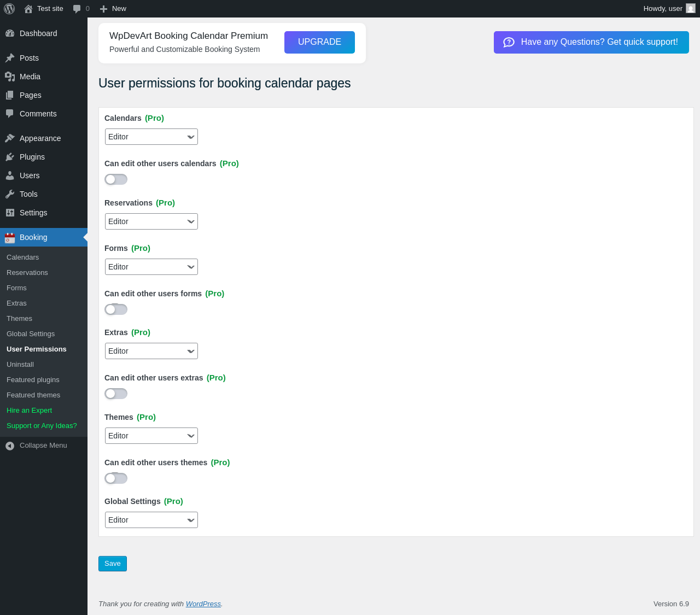Open the Calendars role dropdown
The width and height of the screenshot is (700, 615).
coord(151,137)
